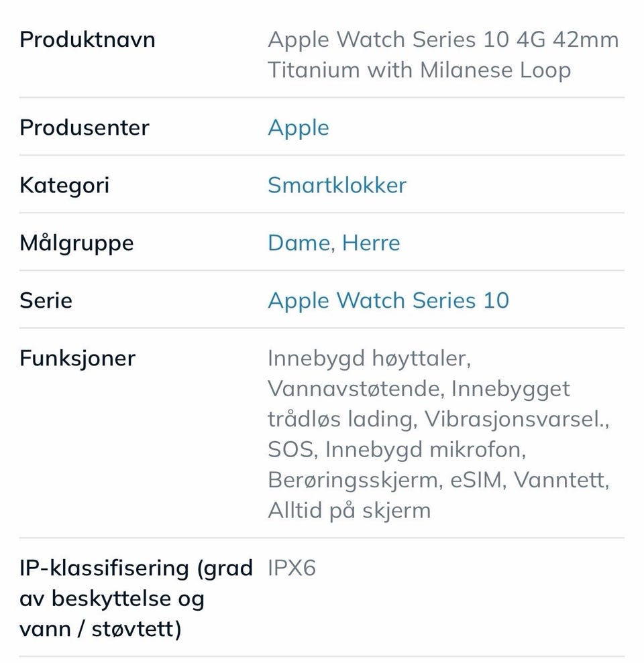Viewport: 644px width, 663px height.
Task: Click the Berøringsskjerm, eSIM feature text
Action: click(387, 481)
